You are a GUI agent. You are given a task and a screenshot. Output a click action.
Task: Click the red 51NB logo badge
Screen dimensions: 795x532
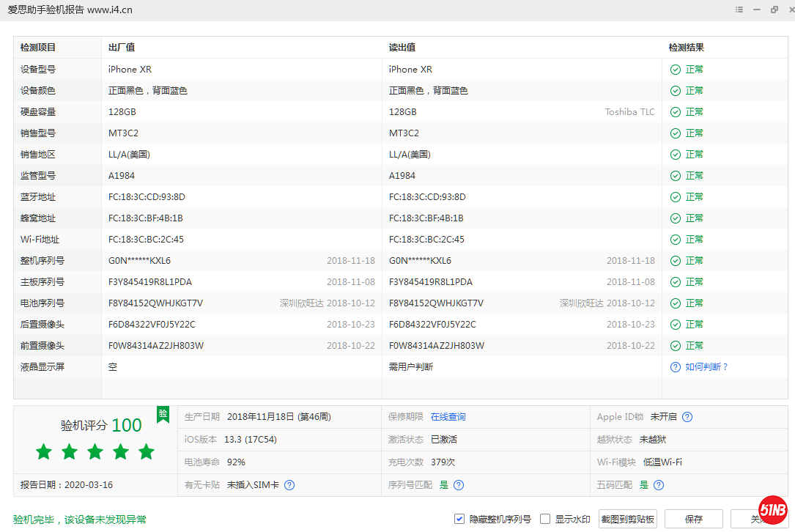tap(773, 509)
